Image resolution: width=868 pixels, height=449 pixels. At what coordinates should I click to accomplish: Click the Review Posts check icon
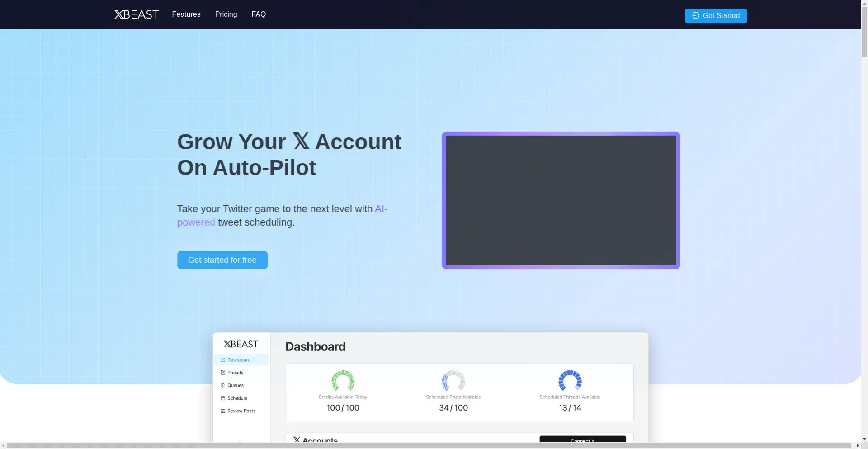pyautogui.click(x=223, y=411)
